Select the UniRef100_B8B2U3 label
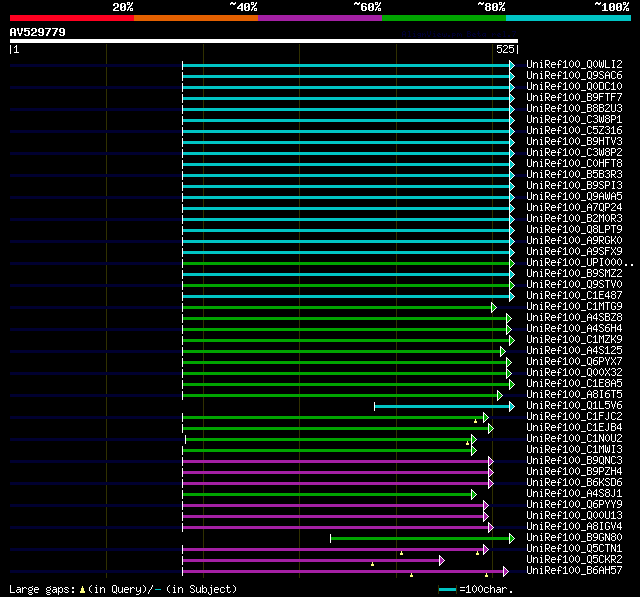The image size is (640, 597). [574, 109]
